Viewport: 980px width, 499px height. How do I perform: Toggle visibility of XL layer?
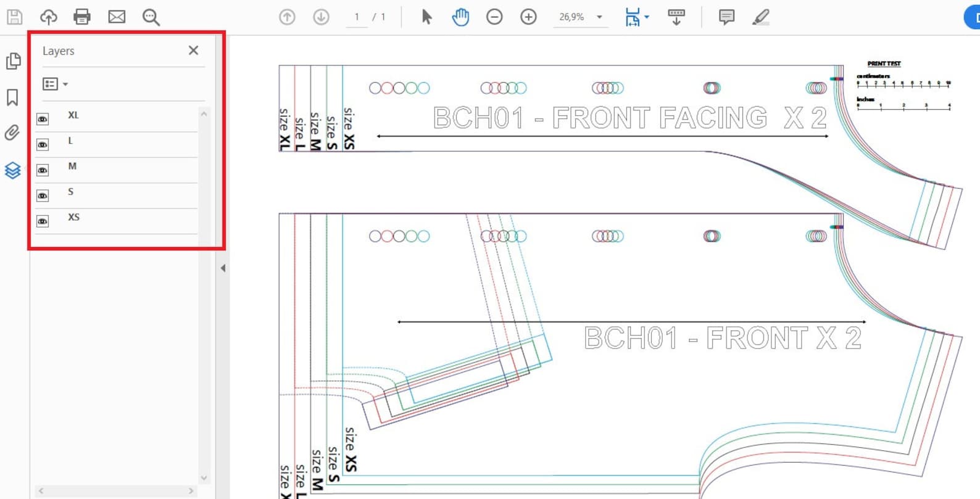(43, 119)
